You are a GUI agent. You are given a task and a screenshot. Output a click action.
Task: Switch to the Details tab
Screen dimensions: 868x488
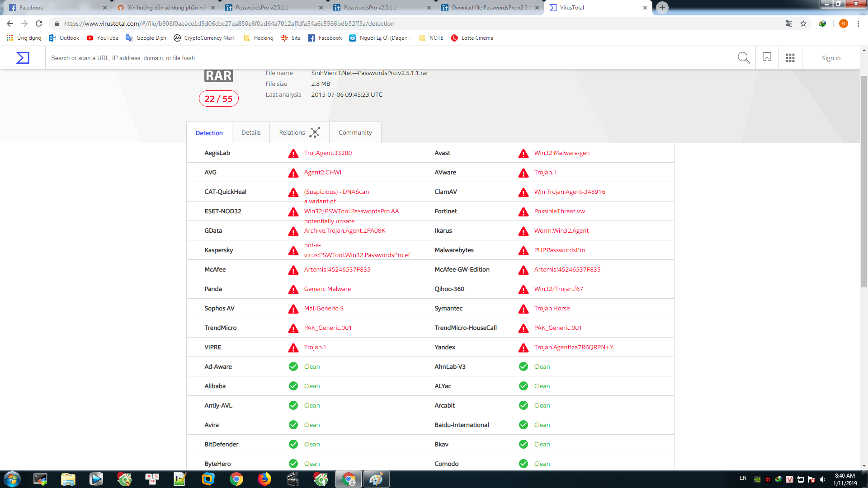pos(251,132)
